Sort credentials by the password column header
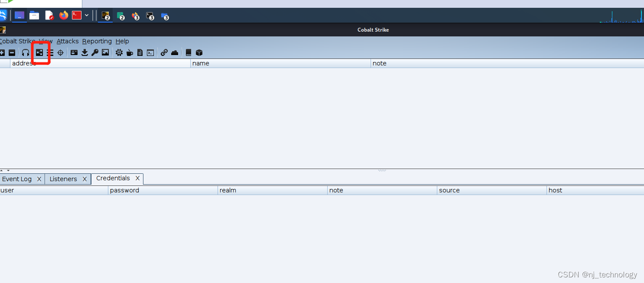The height and width of the screenshot is (283, 644). click(x=163, y=190)
